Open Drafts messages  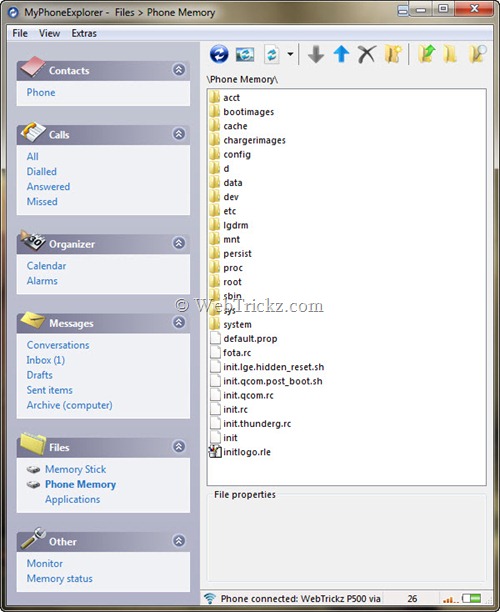39,375
